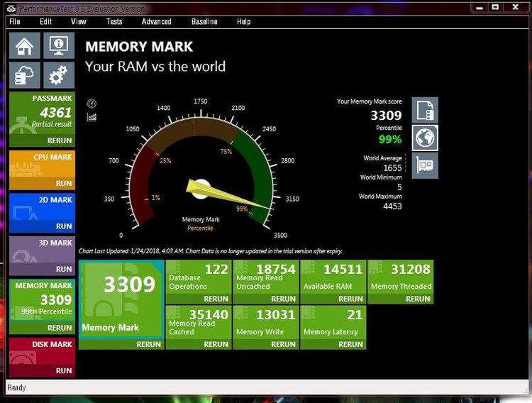Open the Tests menu

tap(114, 22)
